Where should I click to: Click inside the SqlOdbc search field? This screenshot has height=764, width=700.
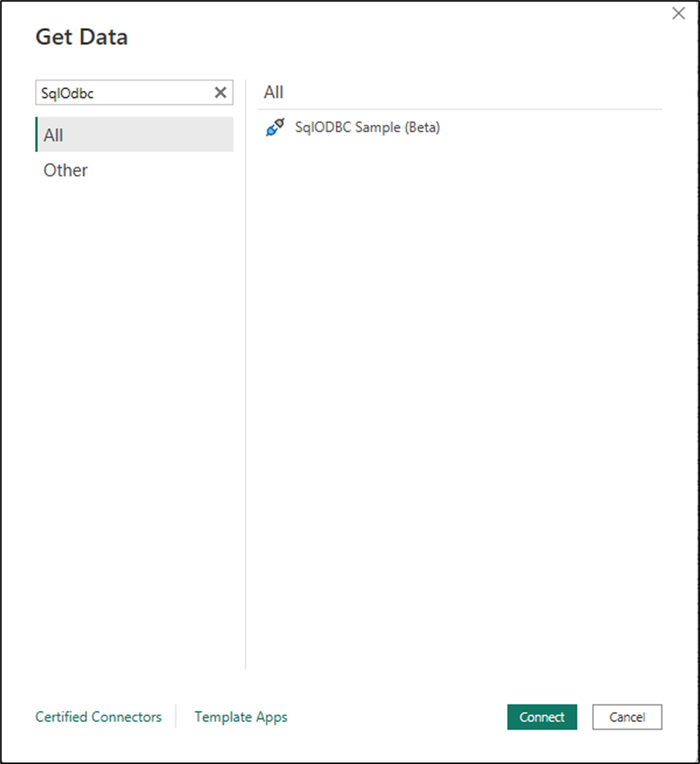119,92
